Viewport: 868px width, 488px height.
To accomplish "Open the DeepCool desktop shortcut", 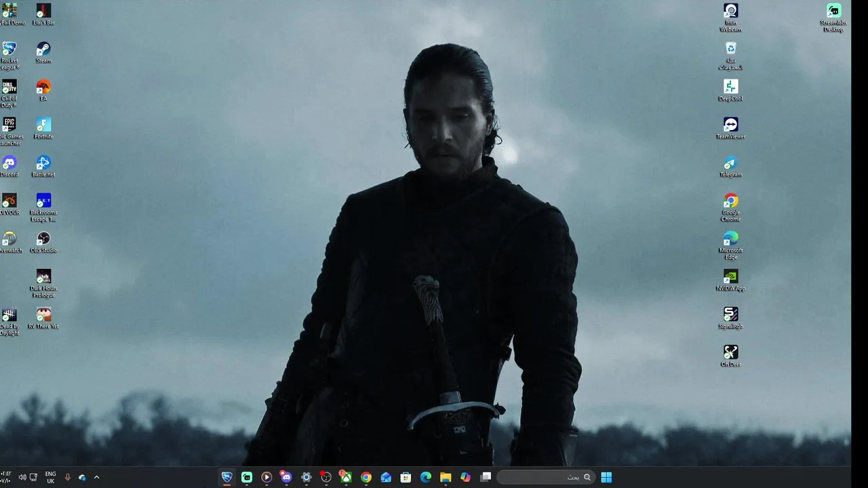I will [x=730, y=91].
